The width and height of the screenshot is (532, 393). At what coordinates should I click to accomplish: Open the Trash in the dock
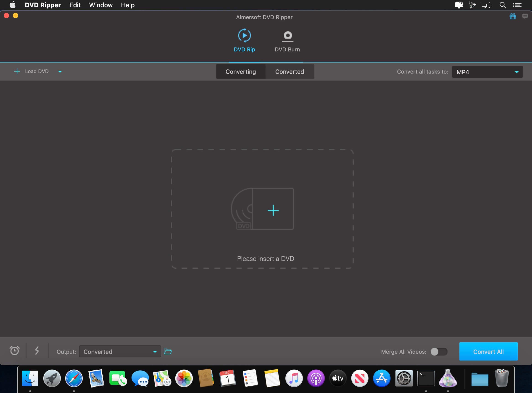tap(502, 378)
